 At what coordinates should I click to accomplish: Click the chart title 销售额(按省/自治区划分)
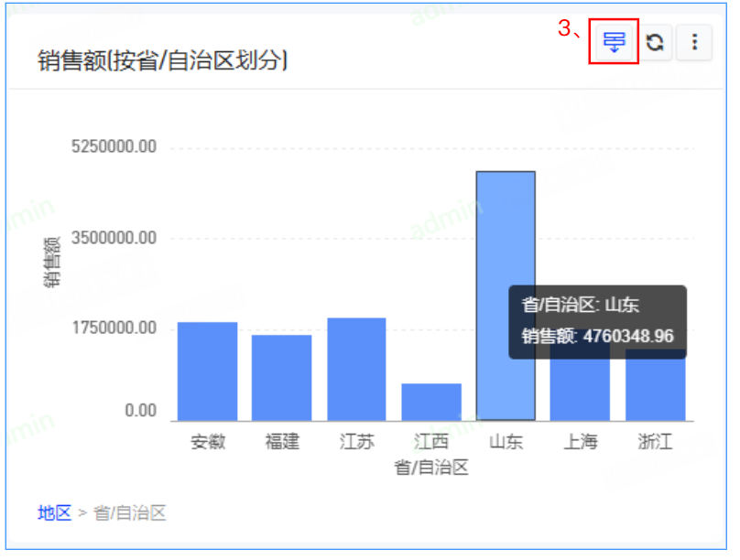click(163, 61)
